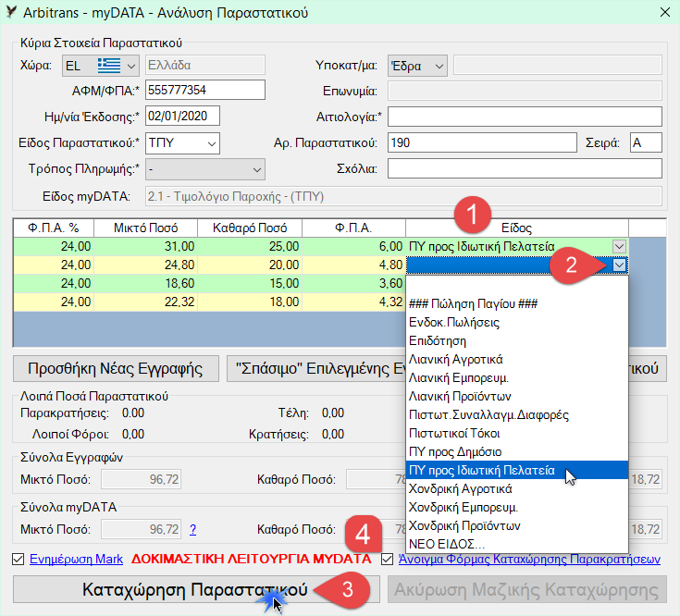Viewport: 680px width, 616px height.
Task: Select Ενδοκ.Πωλήσεις from the dropdown list
Action: point(517,322)
